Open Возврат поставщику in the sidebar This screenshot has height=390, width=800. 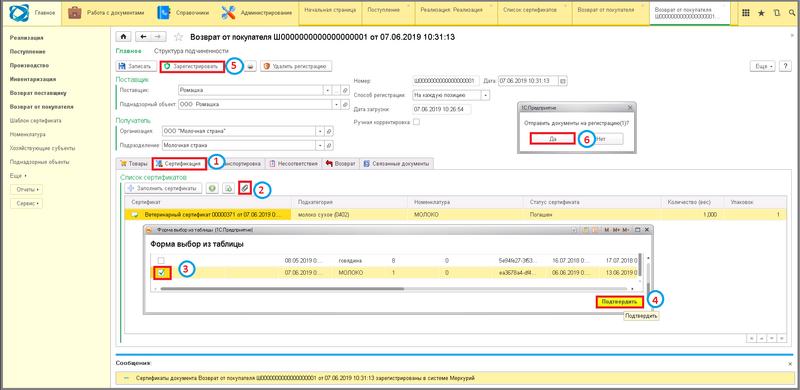coord(38,93)
